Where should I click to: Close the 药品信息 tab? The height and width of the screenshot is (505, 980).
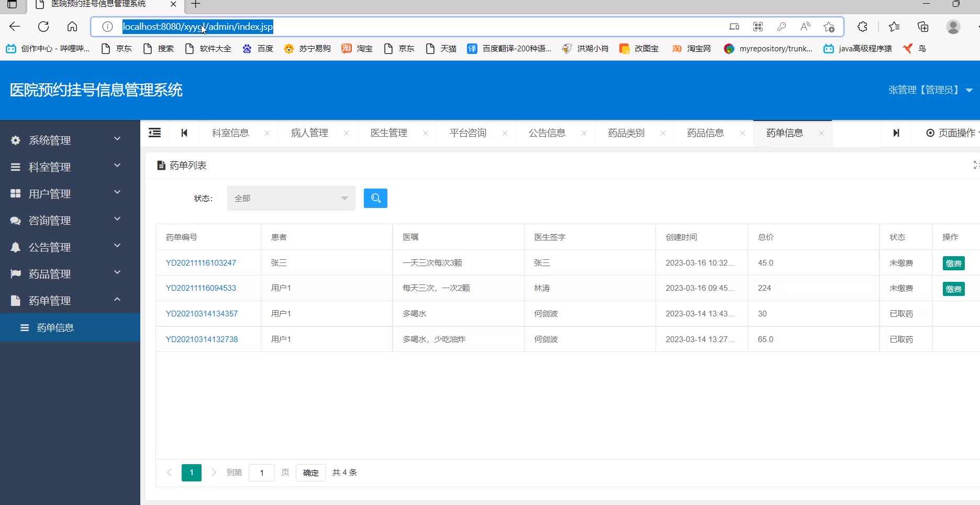click(742, 134)
